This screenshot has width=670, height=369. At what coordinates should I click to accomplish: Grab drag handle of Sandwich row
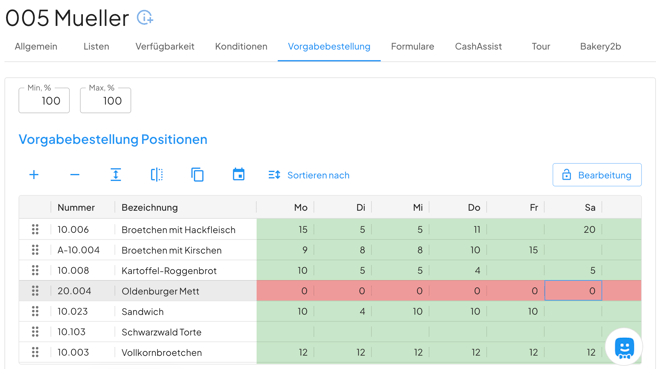point(35,311)
